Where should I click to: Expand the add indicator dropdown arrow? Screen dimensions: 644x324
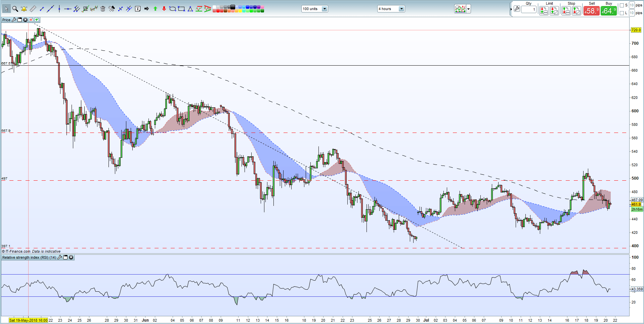click(469, 9)
